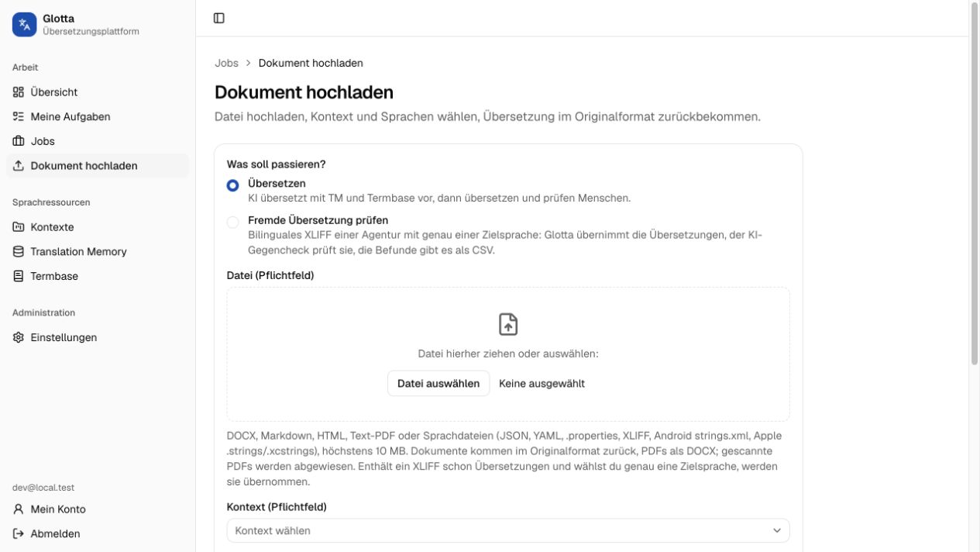Image resolution: width=980 pixels, height=552 pixels.
Task: Click the Einstellungen gear icon
Action: tap(19, 337)
